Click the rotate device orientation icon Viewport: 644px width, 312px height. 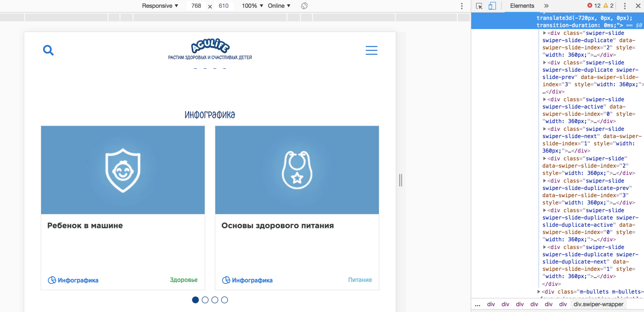304,6
